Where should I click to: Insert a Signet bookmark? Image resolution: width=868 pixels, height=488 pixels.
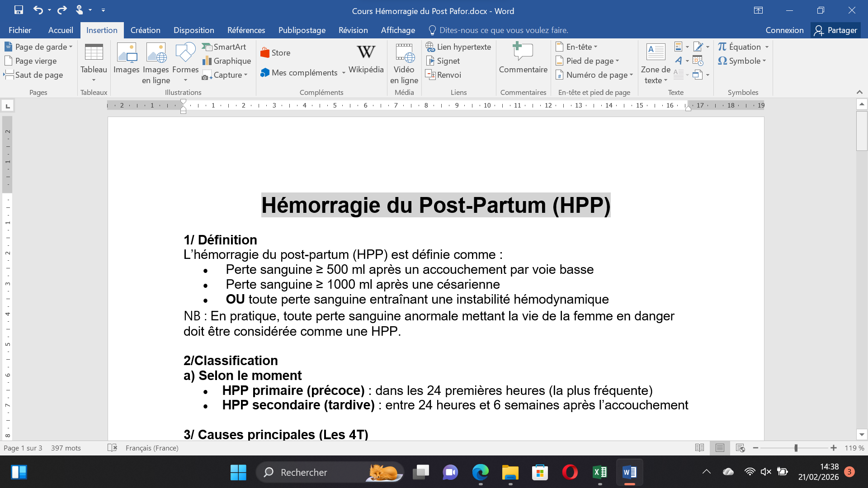443,61
